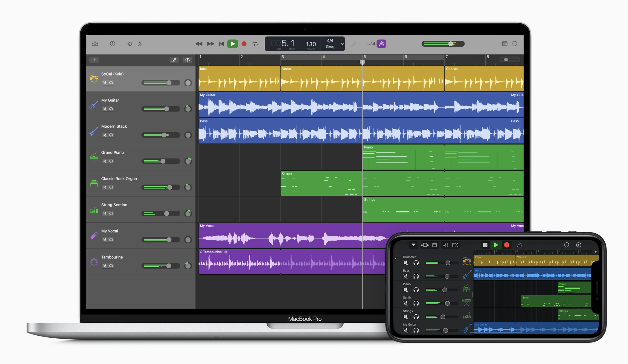The width and height of the screenshot is (628, 364).
Task: Mute the My Guitar track on Mac
Action: pos(105,109)
